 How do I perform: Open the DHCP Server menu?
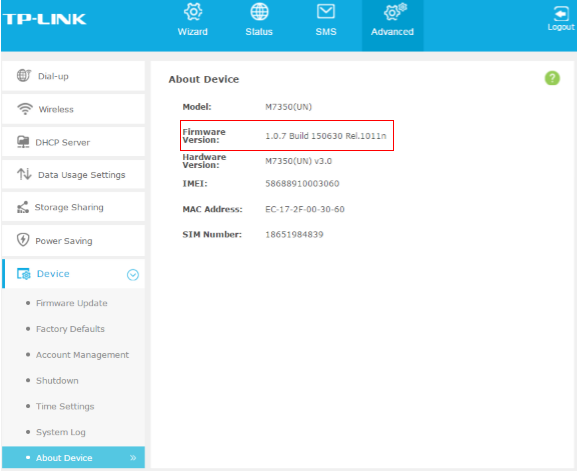tap(73, 142)
